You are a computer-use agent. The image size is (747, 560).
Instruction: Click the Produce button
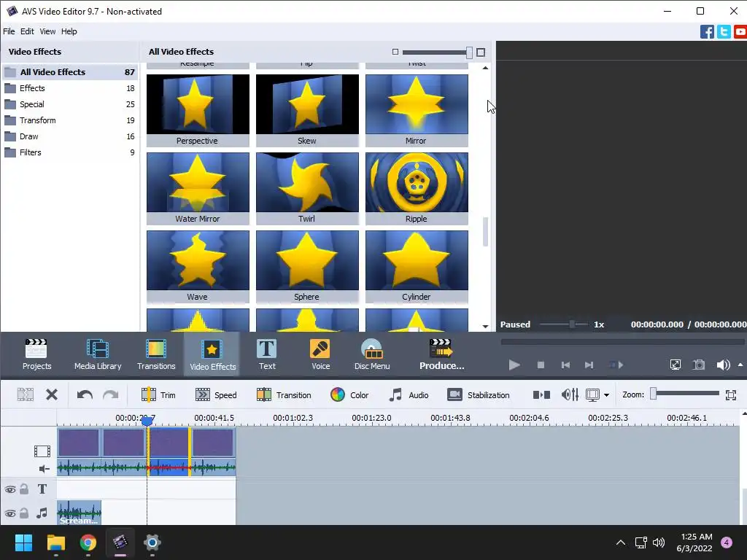click(x=441, y=354)
